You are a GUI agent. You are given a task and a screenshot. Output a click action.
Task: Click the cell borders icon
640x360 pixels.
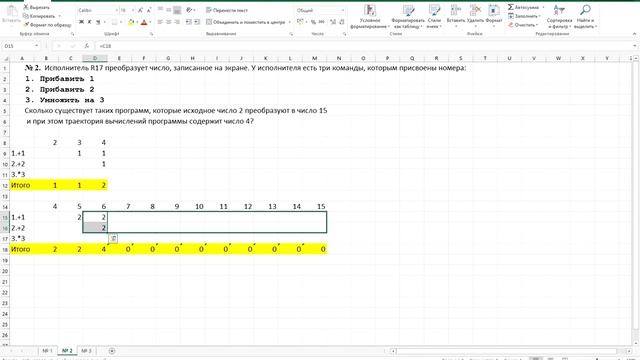point(115,22)
